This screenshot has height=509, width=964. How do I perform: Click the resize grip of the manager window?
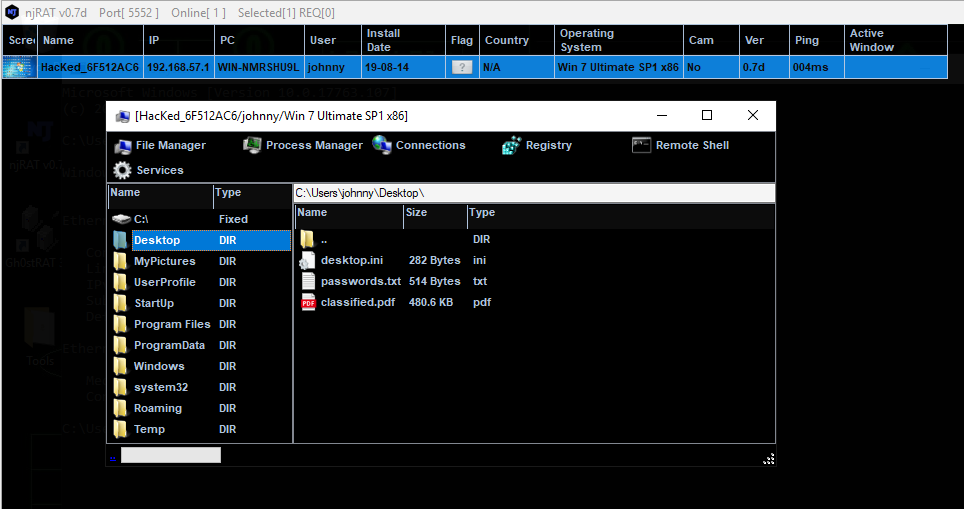[x=768, y=459]
